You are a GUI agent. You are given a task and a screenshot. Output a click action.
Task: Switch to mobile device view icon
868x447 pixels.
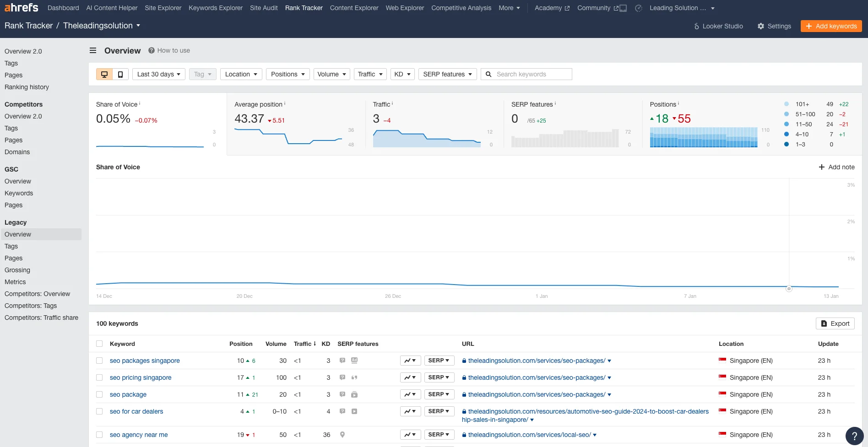click(x=120, y=74)
